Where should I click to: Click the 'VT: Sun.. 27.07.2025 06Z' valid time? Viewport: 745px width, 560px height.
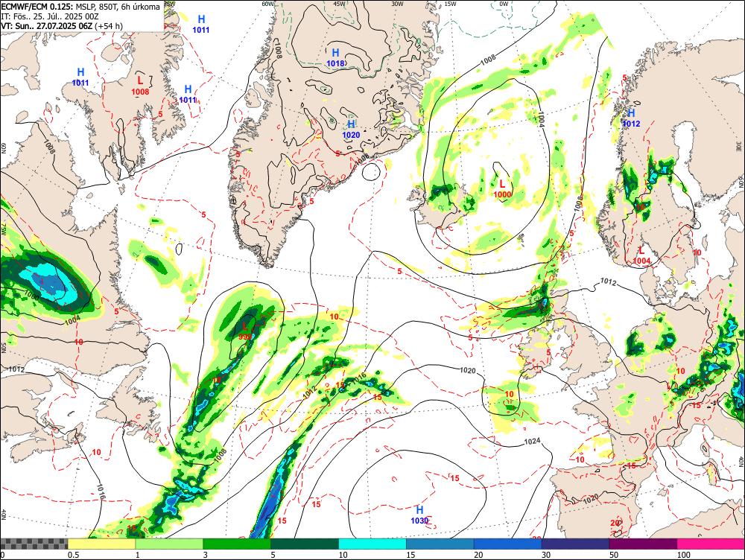[46, 25]
